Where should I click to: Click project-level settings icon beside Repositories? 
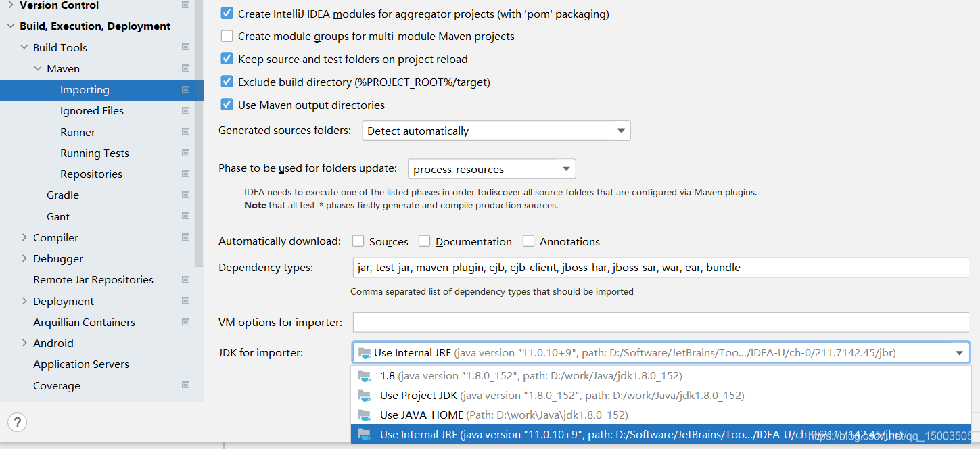(x=185, y=174)
